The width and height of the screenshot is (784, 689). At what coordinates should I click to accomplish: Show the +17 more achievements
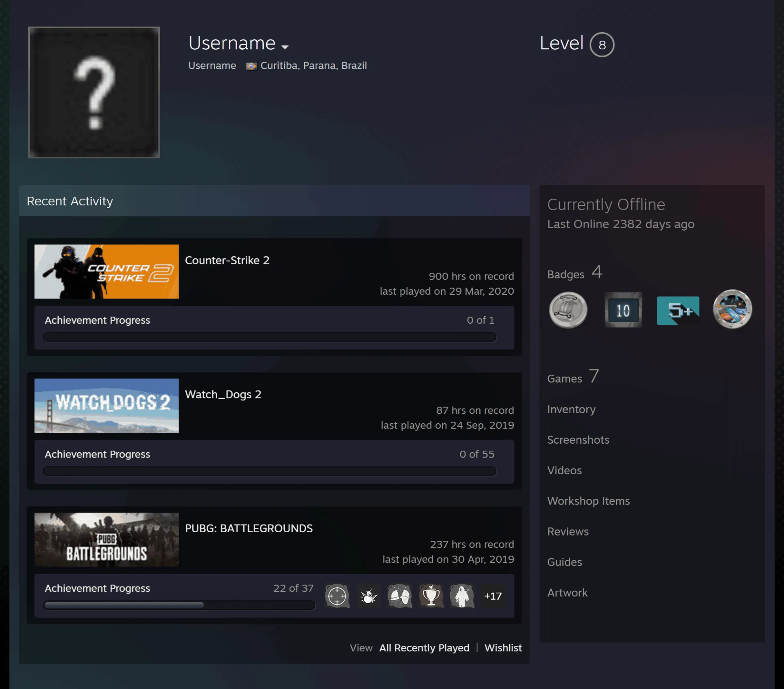(x=493, y=596)
